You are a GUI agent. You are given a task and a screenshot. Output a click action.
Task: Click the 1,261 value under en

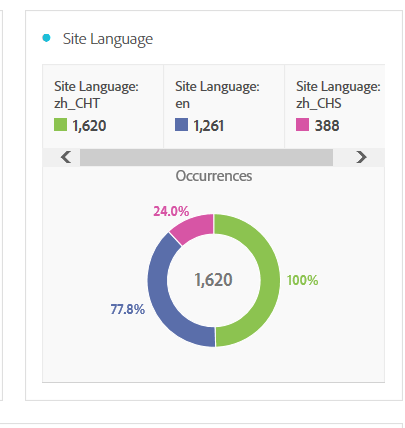[209, 126]
